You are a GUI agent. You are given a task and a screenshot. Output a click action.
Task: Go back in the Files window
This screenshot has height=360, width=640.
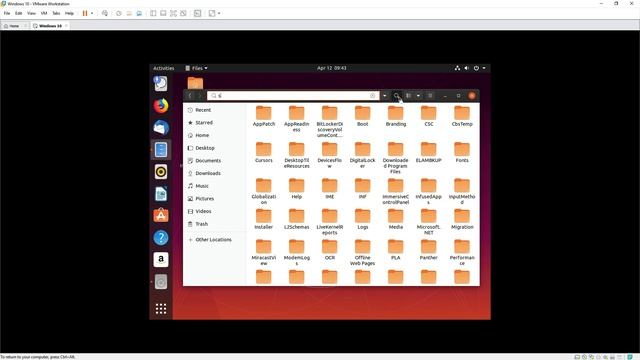pos(190,96)
